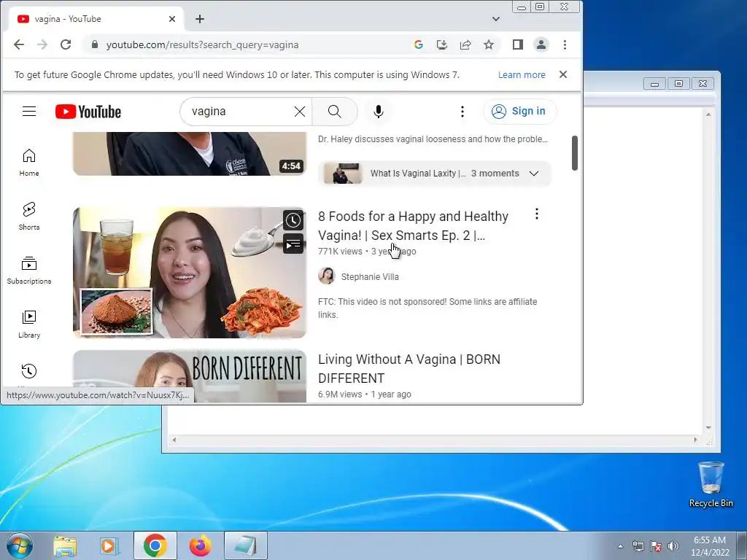Open Living Without A Vagina video title

[x=409, y=368]
